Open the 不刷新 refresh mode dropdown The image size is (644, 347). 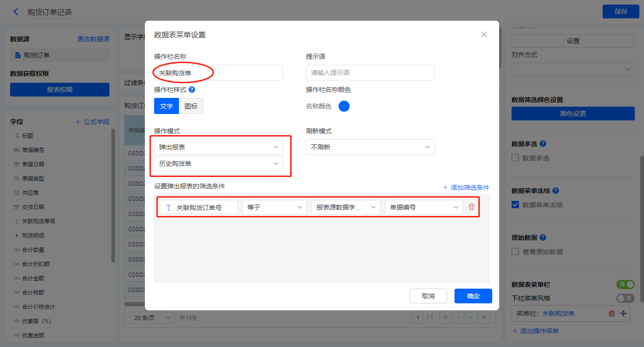(370, 147)
